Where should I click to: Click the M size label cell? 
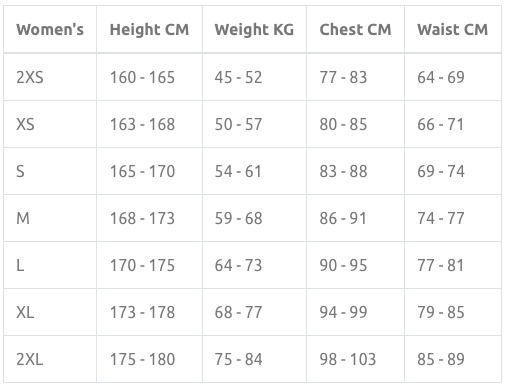50,218
